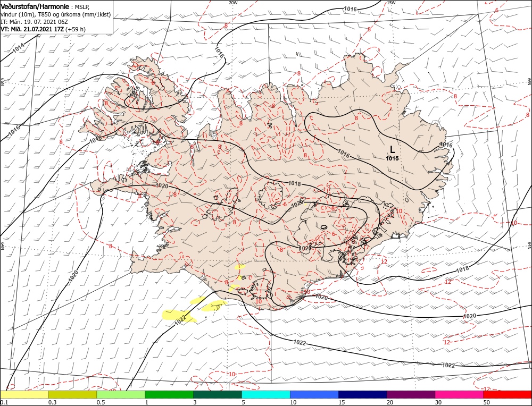
Task: Pick the cyan 5 mm legend swatch
Action: tap(266, 394)
